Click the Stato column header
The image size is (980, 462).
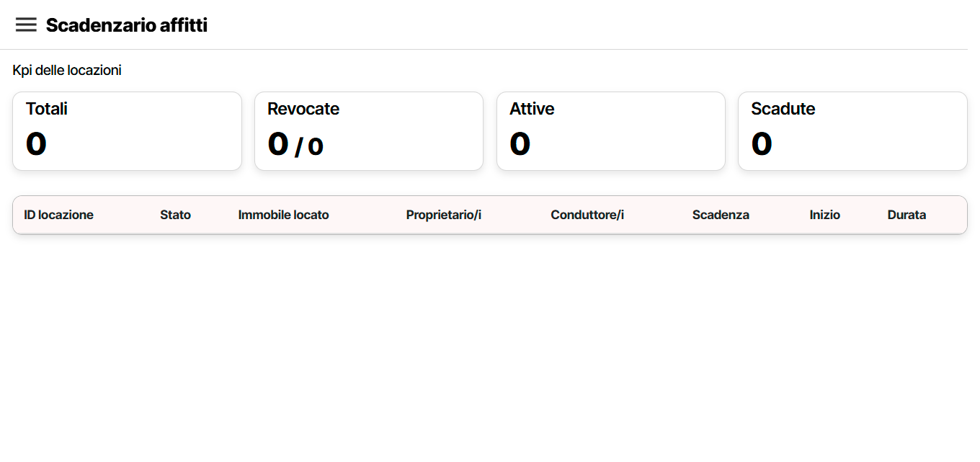176,215
